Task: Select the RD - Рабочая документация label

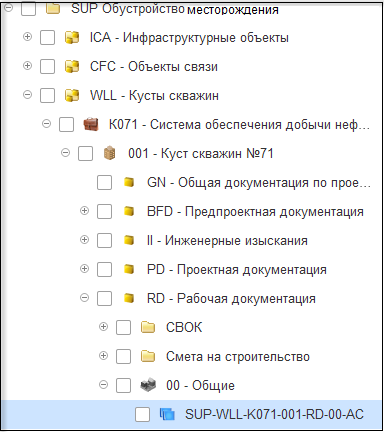Action: click(231, 298)
